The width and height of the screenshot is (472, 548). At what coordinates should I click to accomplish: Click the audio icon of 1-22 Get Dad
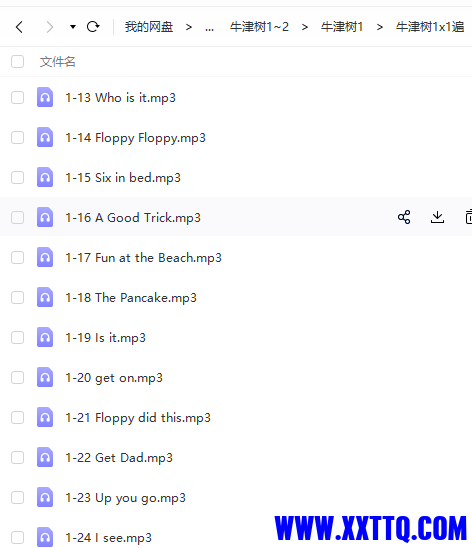click(x=45, y=457)
